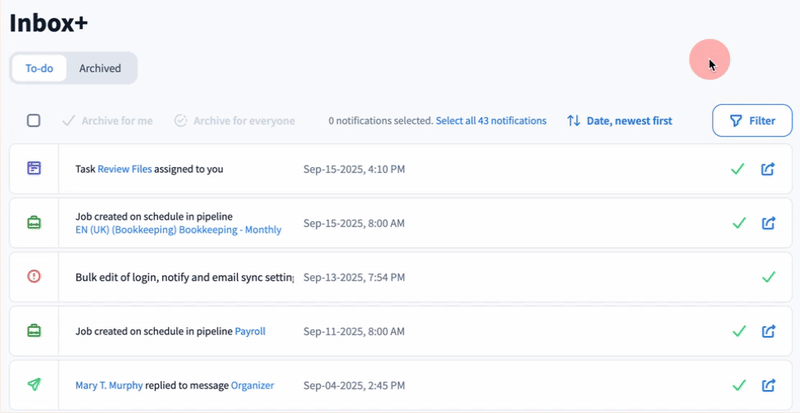The height and width of the screenshot is (413, 800).
Task: Open the Filter options
Action: pos(752,121)
